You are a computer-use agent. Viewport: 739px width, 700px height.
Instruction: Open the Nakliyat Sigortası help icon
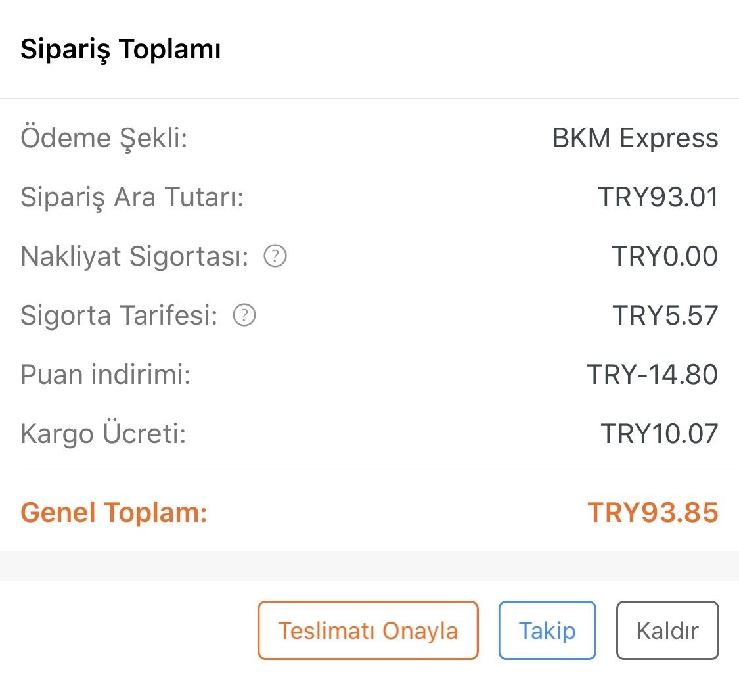coord(275,256)
